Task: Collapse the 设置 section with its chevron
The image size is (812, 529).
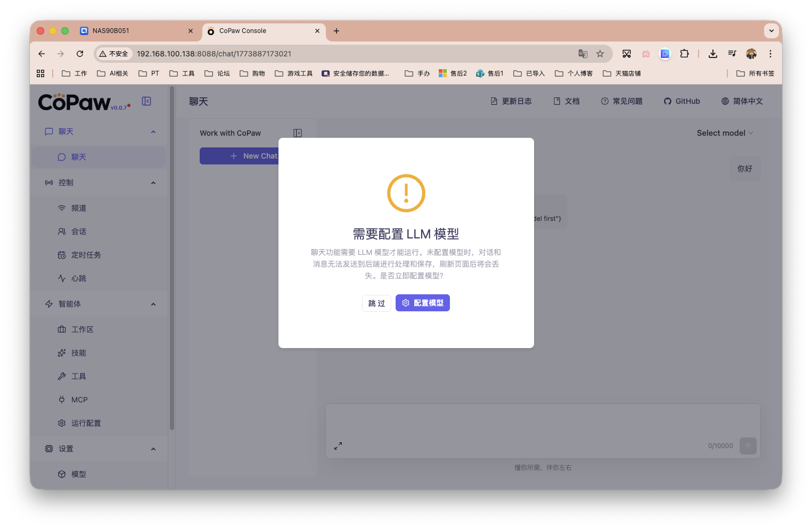Action: [x=153, y=449]
